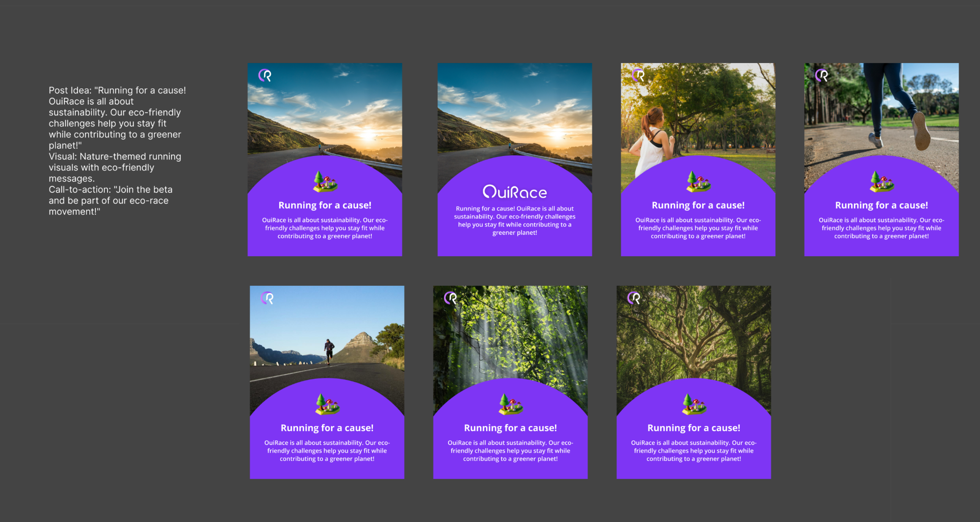Select "Running for a cause!" headline on the woman jogging card
The image size is (980, 522).
698,205
